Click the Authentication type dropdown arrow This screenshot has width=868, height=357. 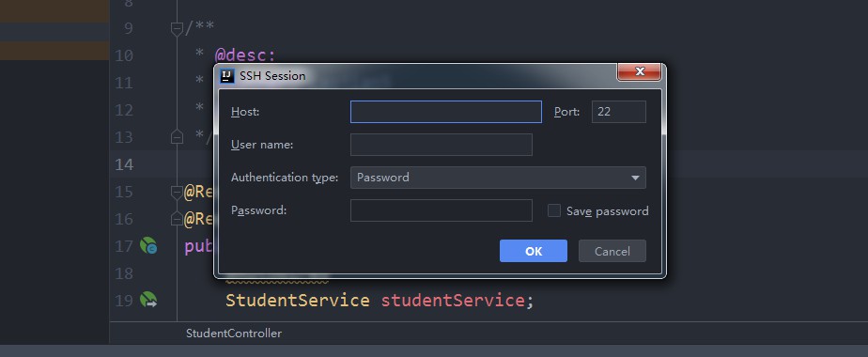(635, 178)
